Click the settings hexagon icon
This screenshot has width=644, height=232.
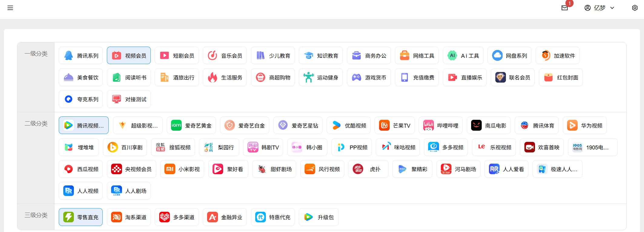[x=635, y=8]
